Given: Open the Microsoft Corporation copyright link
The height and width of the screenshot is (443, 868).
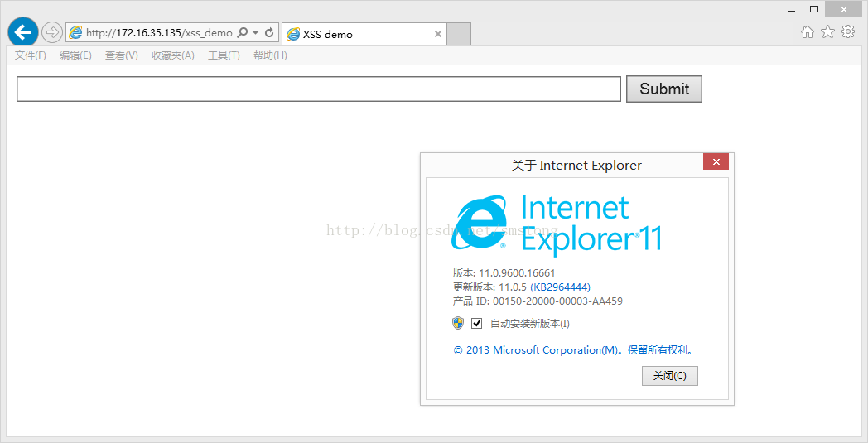Looking at the screenshot, I should 574,350.
